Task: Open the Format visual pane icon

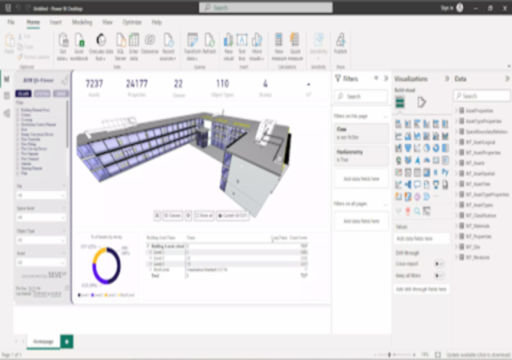Action: click(x=422, y=102)
